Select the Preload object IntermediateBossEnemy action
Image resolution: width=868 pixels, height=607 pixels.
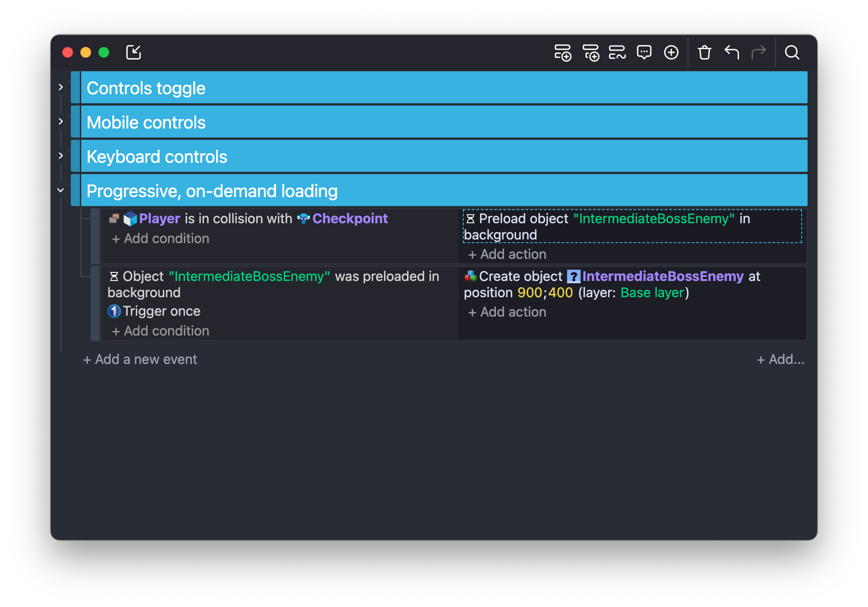632,226
